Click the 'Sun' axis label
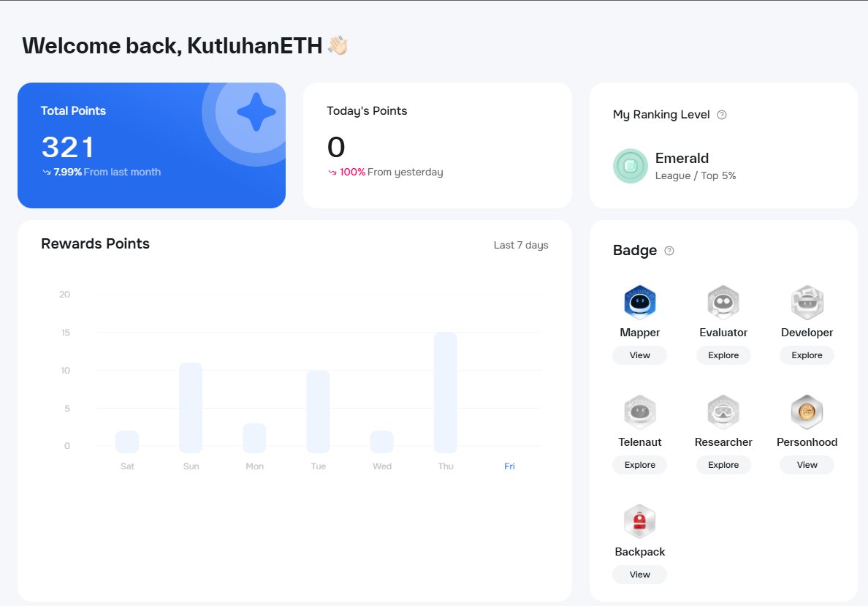 191,466
